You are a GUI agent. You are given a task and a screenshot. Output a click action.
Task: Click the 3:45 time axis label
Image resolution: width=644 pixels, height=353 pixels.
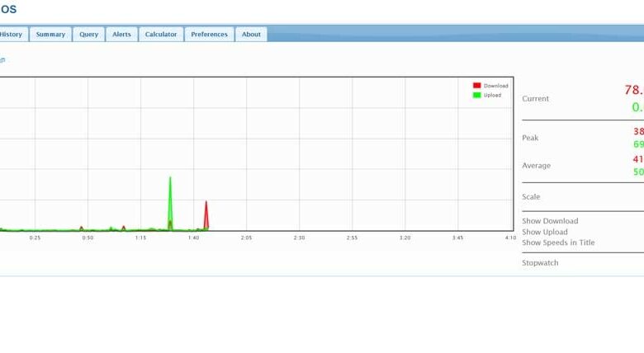(457, 238)
